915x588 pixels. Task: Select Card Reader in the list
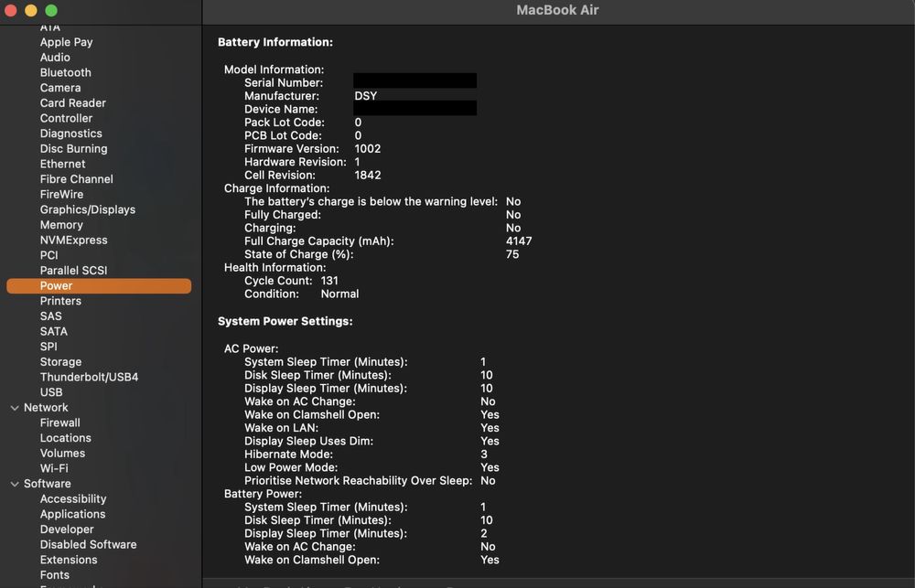(73, 102)
